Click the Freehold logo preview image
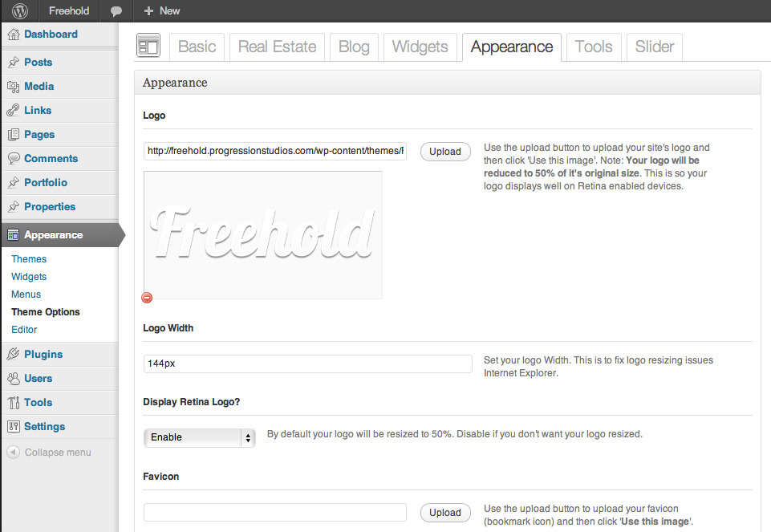This screenshot has width=771, height=532. coord(263,235)
